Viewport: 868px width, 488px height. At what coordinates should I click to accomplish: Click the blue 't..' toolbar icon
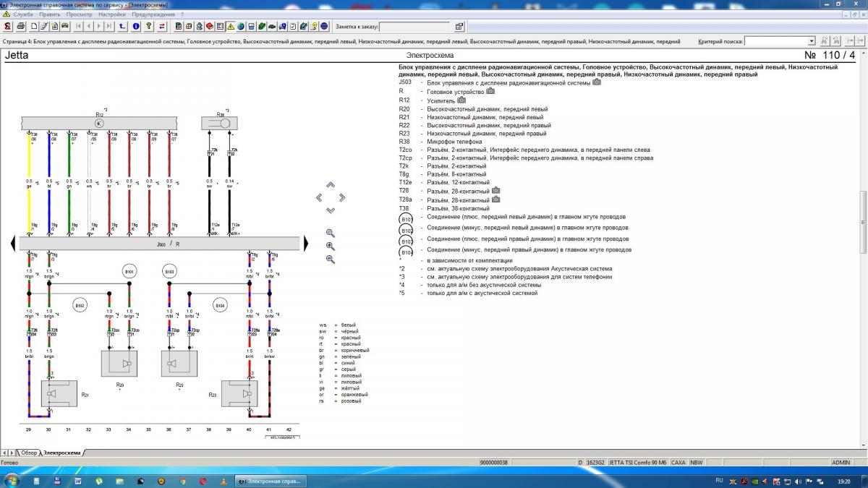click(x=122, y=27)
